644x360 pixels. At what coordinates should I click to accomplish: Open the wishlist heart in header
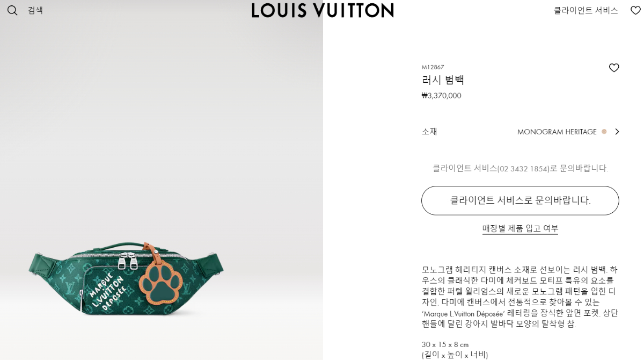635,10
